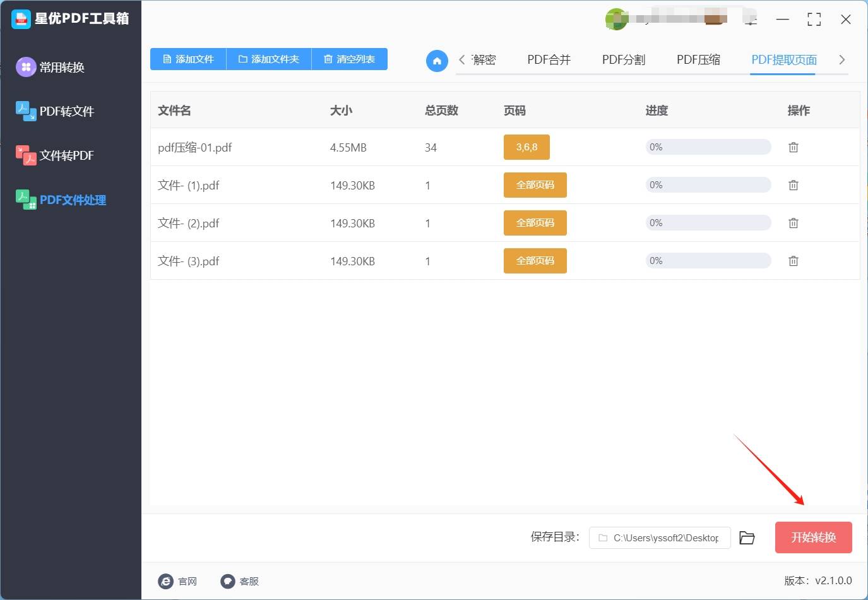Click the home icon button
Viewport: 868px width, 600px height.
[437, 61]
